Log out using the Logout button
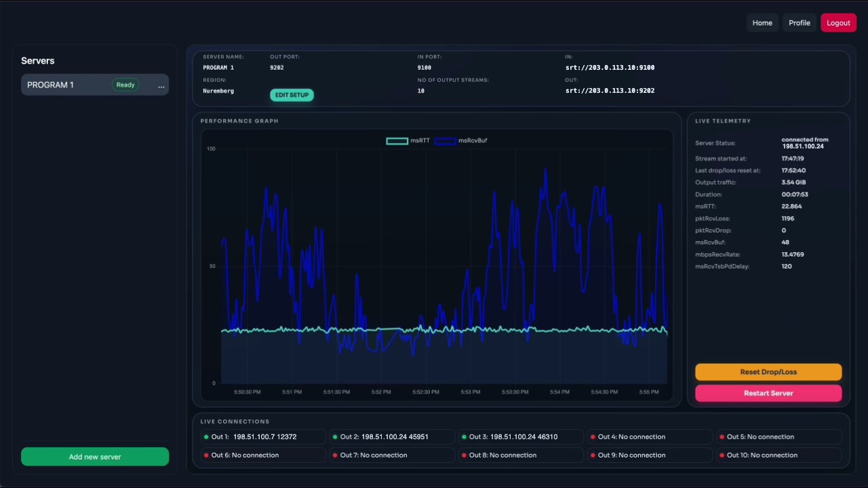The width and height of the screenshot is (868, 488). pos(838,22)
